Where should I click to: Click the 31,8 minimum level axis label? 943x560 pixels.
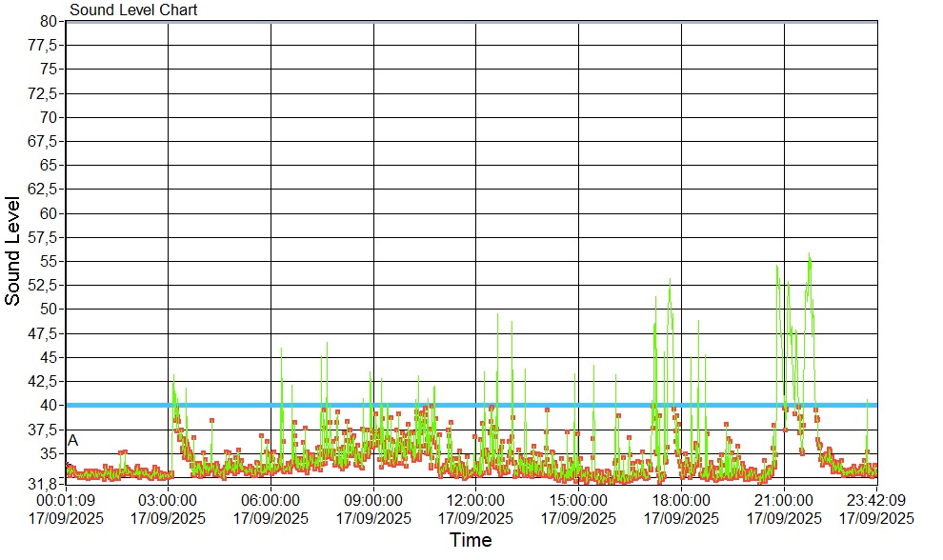coord(45,484)
